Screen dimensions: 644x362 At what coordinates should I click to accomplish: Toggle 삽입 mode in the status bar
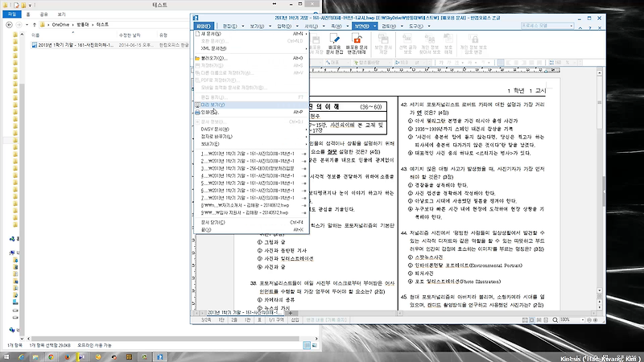click(295, 319)
